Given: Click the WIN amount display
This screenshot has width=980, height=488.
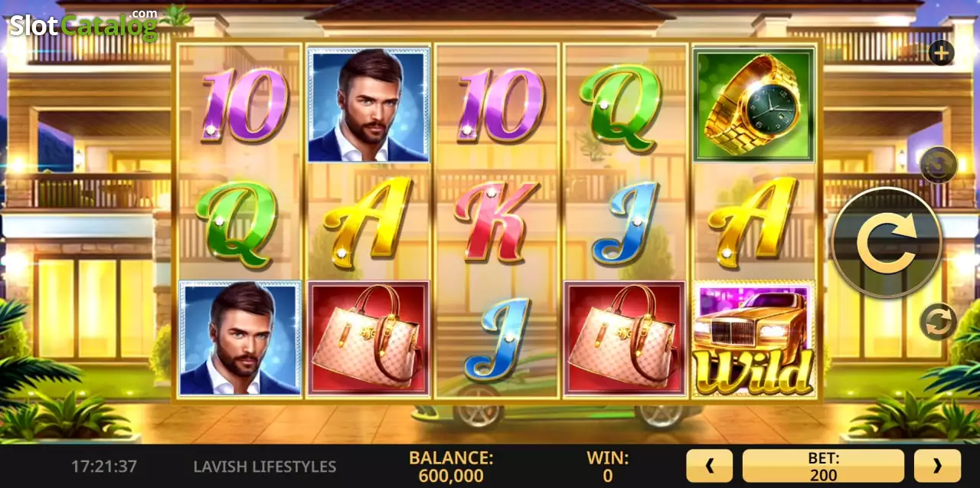Looking at the screenshot, I should tap(608, 467).
